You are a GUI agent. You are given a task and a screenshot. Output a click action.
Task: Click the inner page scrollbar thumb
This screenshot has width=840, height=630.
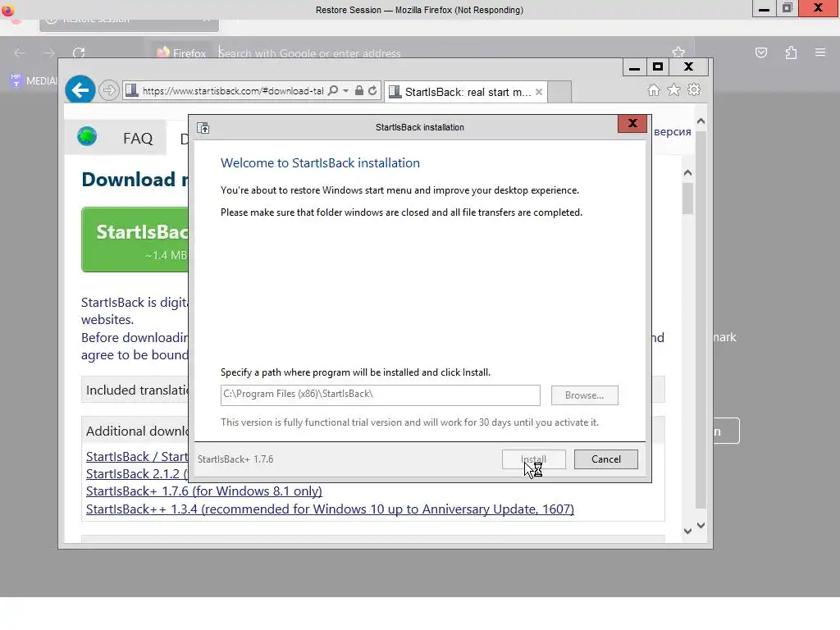coord(688,199)
